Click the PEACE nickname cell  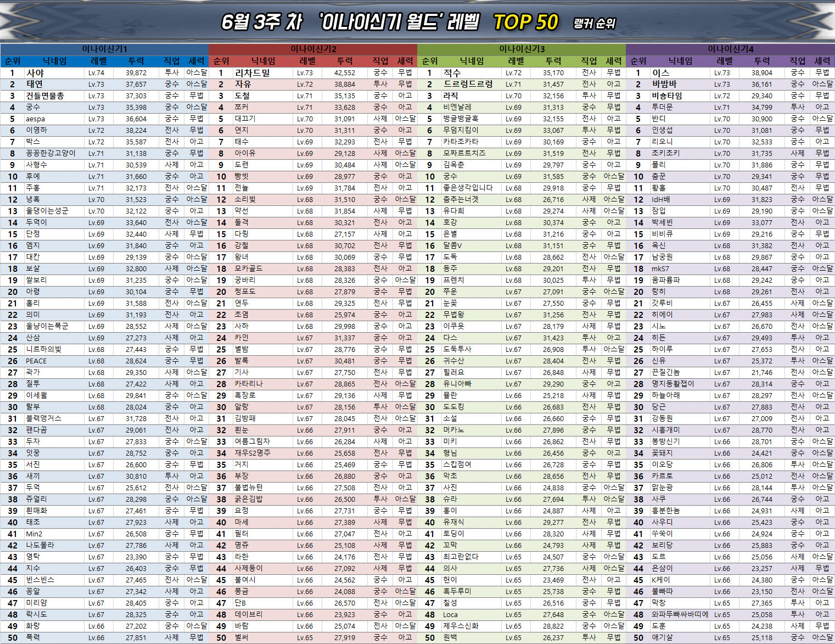pyautogui.click(x=36, y=361)
